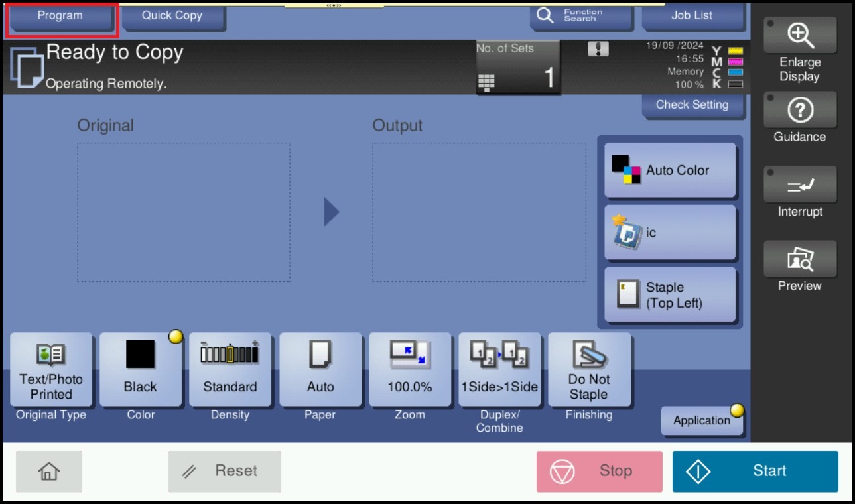
Task: Open the No. of Sets keypad
Action: pyautogui.click(x=517, y=68)
